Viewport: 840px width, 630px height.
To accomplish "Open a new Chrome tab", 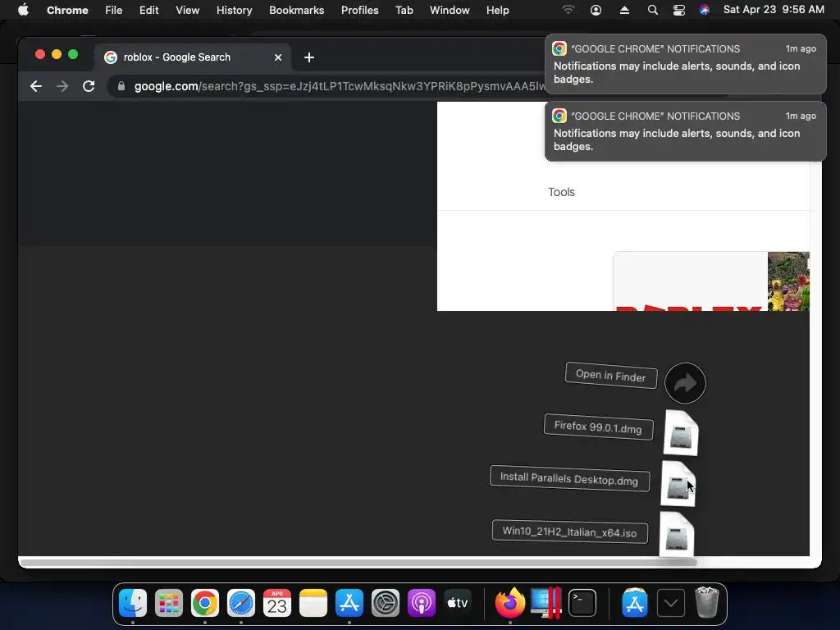I will (309, 57).
